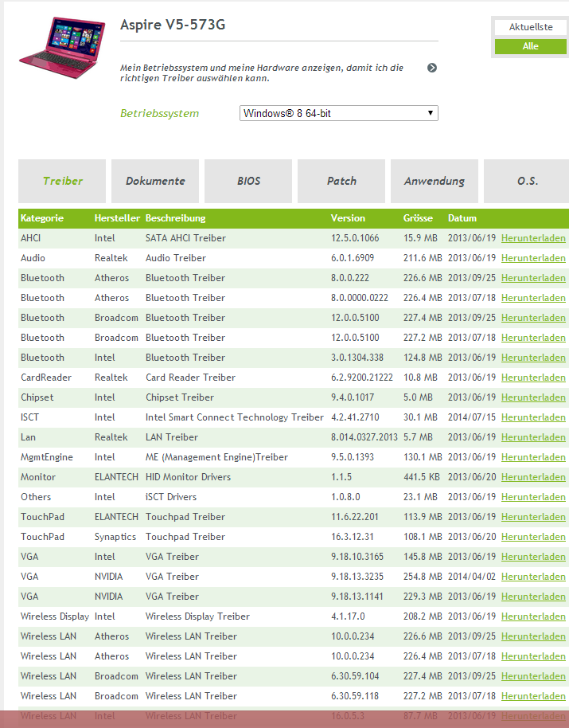Select the 'Wireless Display' category cell
The image size is (569, 728).
click(55, 616)
